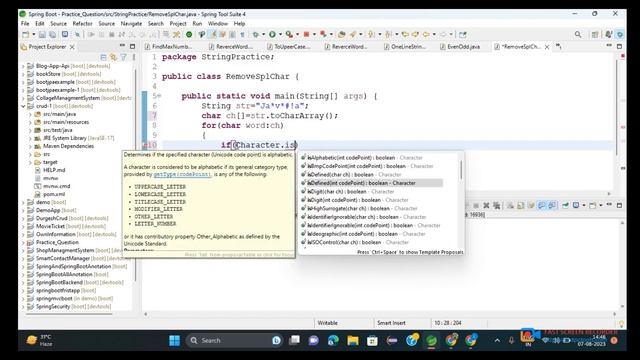The image size is (640, 360).
Task: Open the Refactor menu
Action: pos(82,24)
